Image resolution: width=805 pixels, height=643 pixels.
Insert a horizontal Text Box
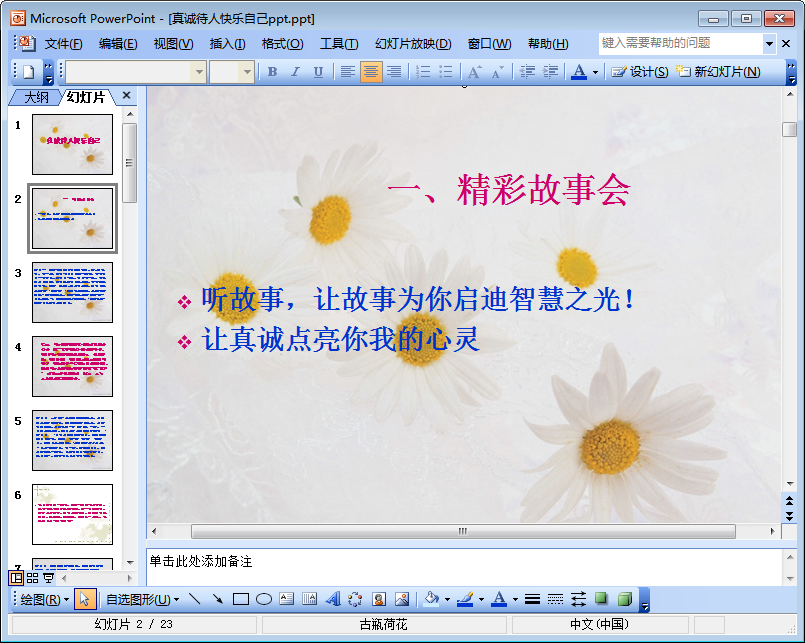[x=286, y=599]
